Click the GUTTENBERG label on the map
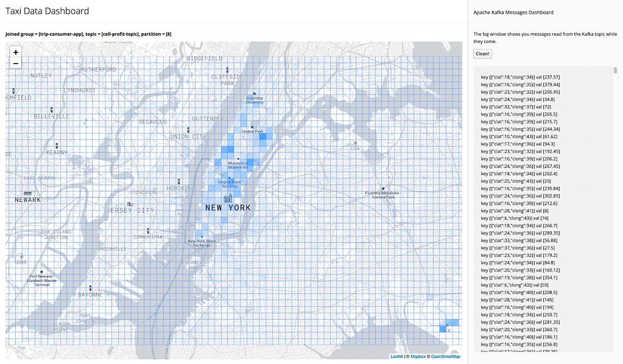The image size is (623, 364). (210, 119)
